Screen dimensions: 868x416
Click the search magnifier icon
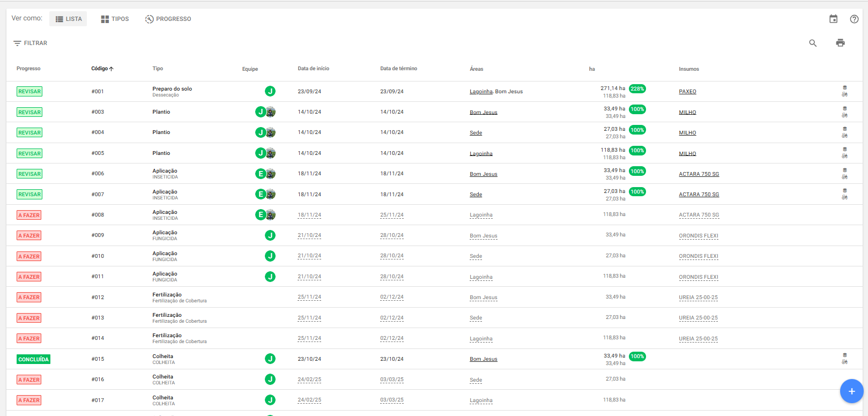[x=813, y=43]
